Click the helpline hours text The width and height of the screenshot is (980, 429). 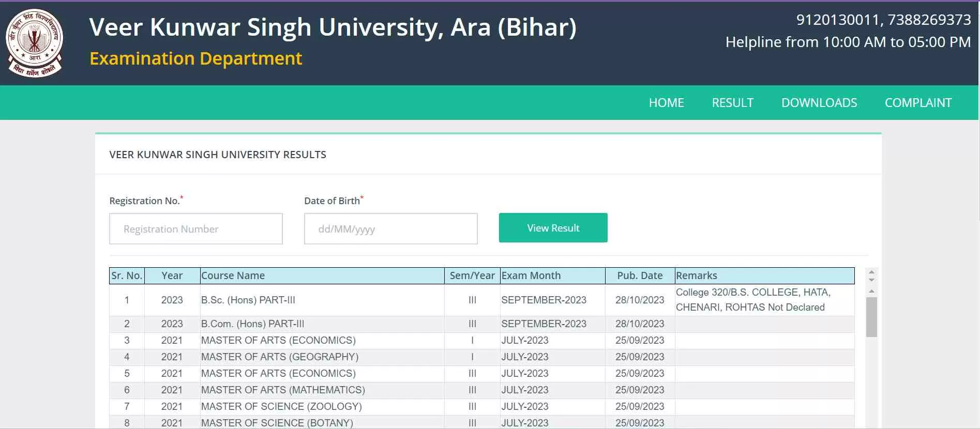click(848, 42)
